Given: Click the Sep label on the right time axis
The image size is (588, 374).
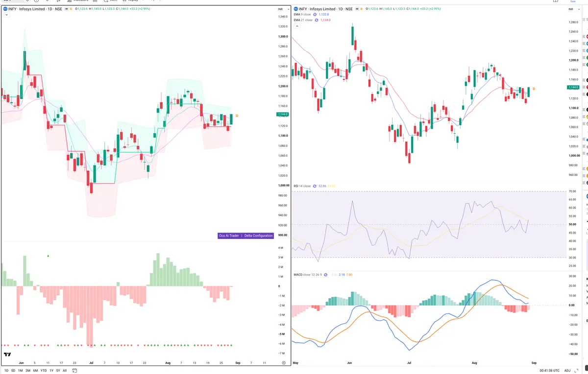Looking at the screenshot, I should [534, 363].
